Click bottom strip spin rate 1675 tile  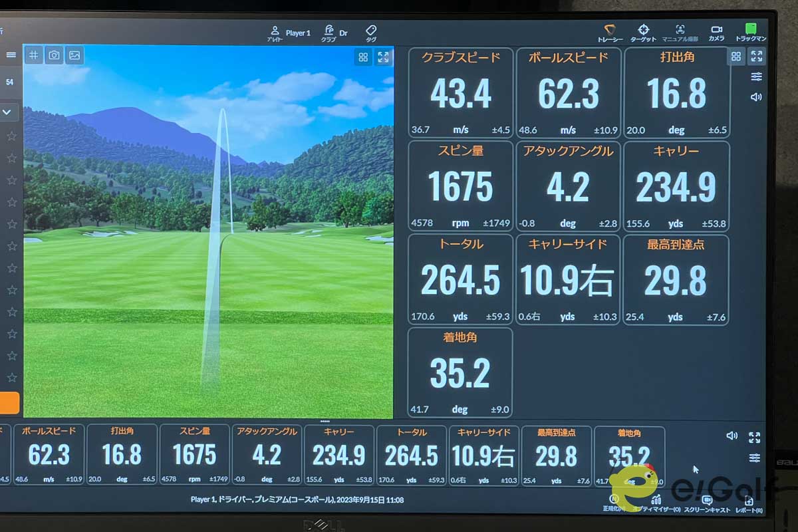pos(195,455)
